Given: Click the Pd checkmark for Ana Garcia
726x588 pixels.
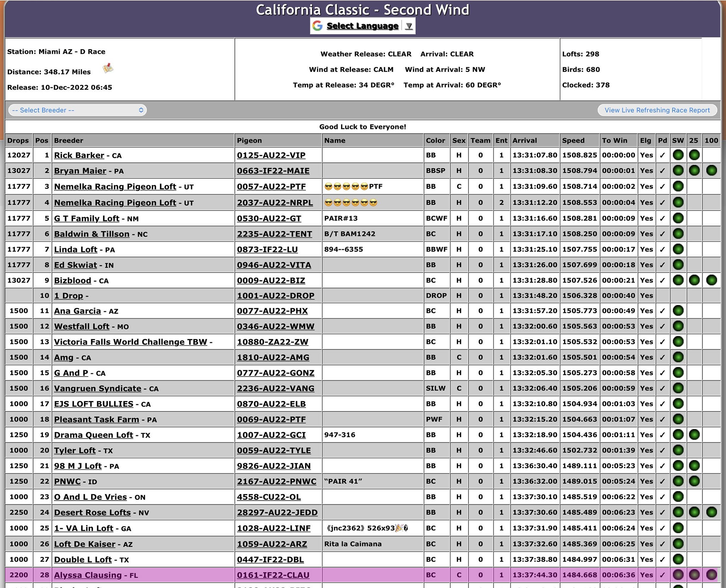Looking at the screenshot, I should 662,311.
